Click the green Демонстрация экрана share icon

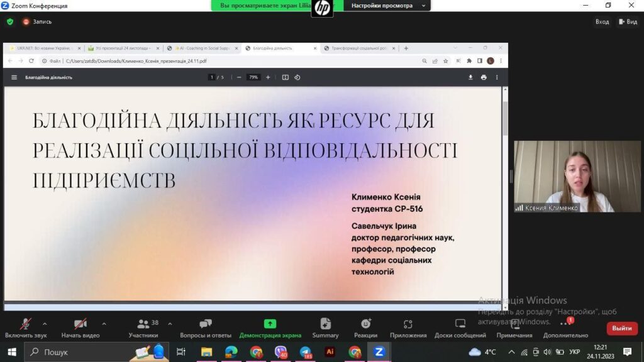click(x=270, y=324)
